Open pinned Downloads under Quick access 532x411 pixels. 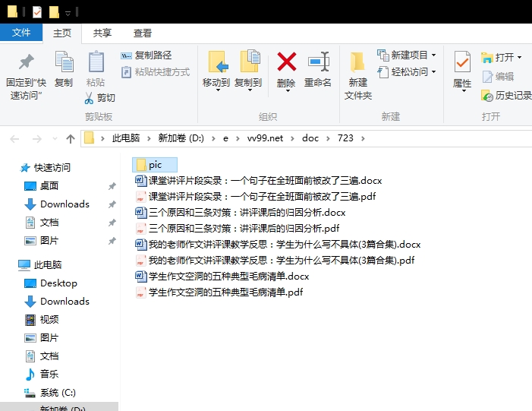coord(57,204)
